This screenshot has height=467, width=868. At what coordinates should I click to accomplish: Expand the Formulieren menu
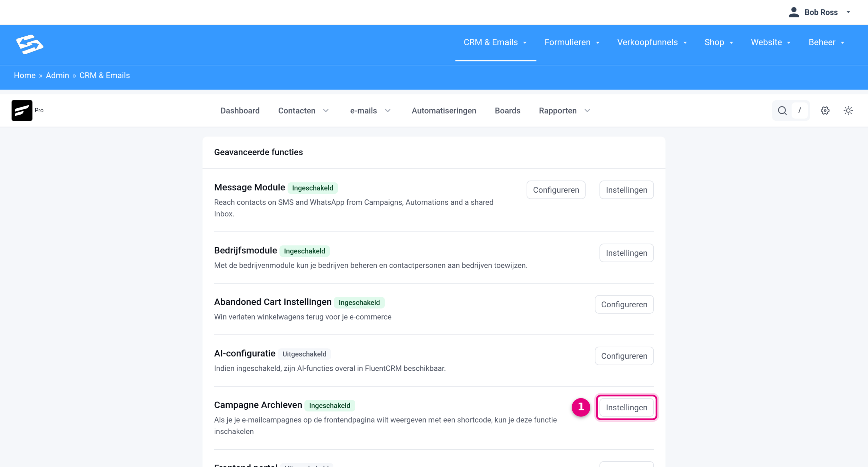(572, 42)
